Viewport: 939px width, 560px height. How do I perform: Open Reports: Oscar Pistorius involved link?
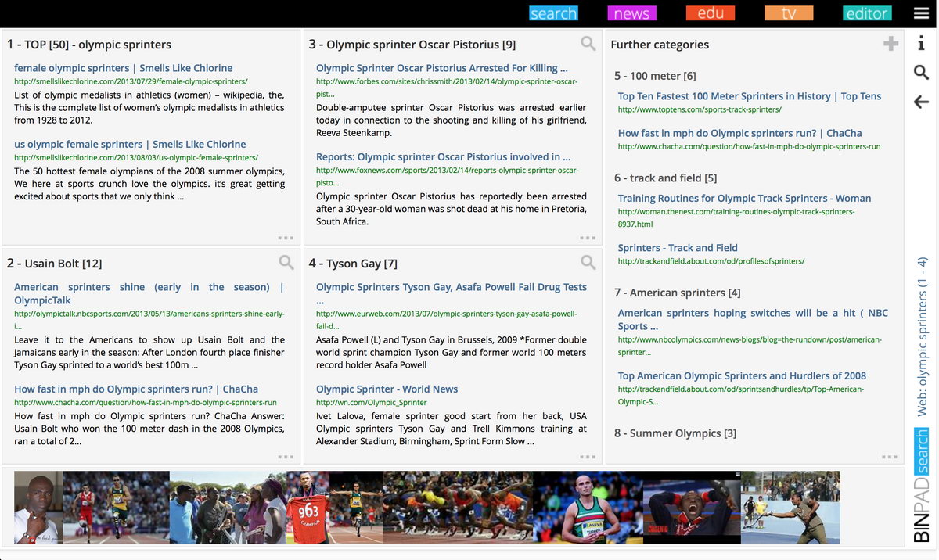444,156
